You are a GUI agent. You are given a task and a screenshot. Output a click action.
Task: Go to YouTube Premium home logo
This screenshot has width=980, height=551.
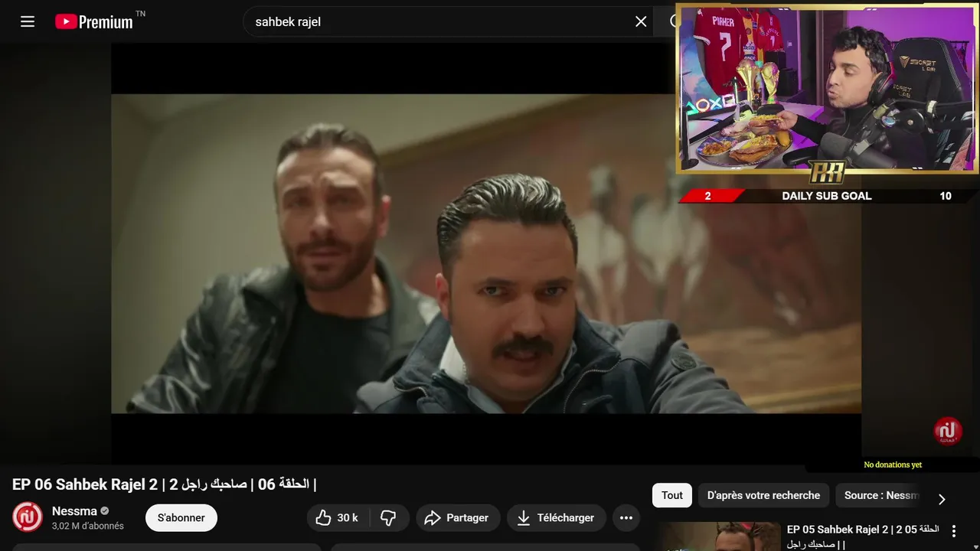click(94, 21)
